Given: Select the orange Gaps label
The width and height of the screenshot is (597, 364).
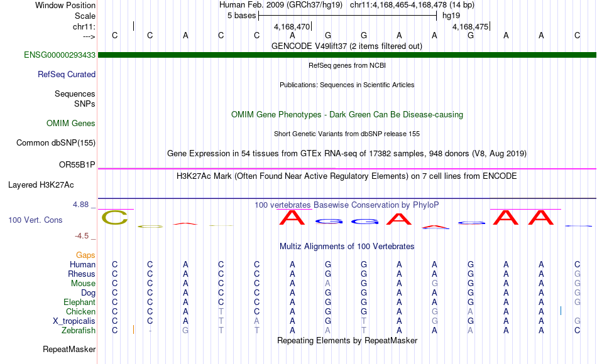Looking at the screenshot, I should coord(85,255).
